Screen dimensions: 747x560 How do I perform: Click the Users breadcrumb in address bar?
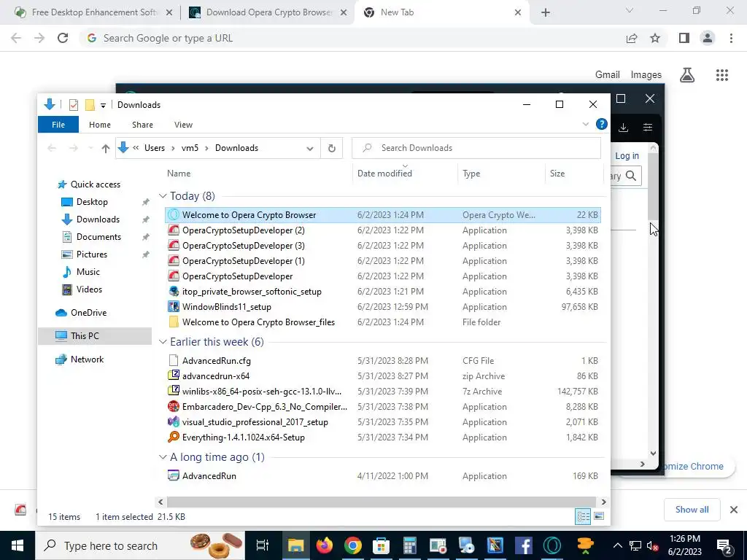(155, 148)
